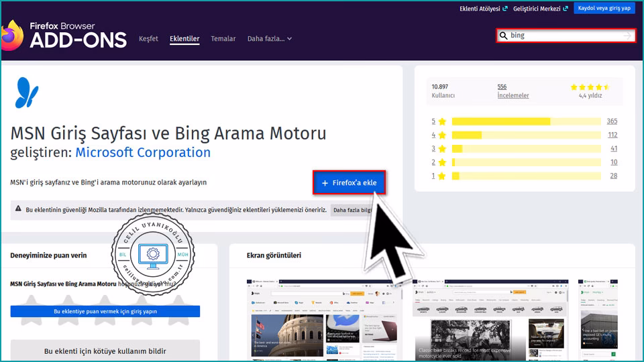This screenshot has height=362, width=644.
Task: Click the Firefox'a ekle button
Action: point(349,182)
